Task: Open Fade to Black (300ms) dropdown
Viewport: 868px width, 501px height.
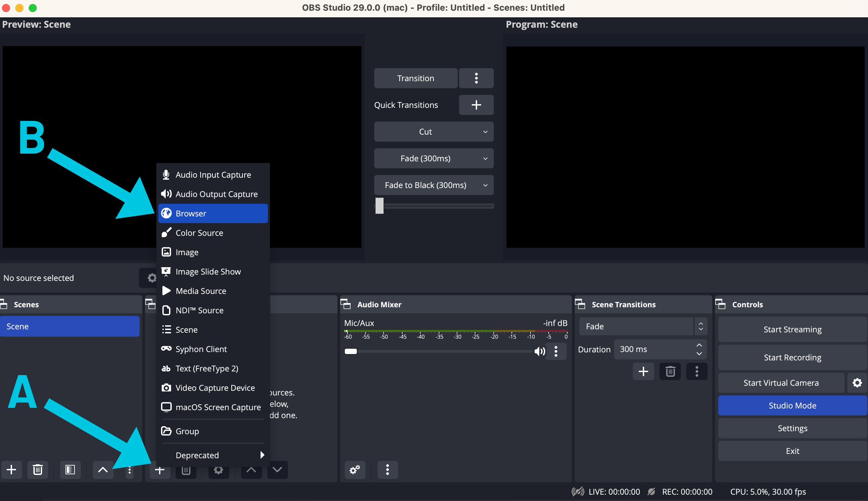Action: point(434,185)
